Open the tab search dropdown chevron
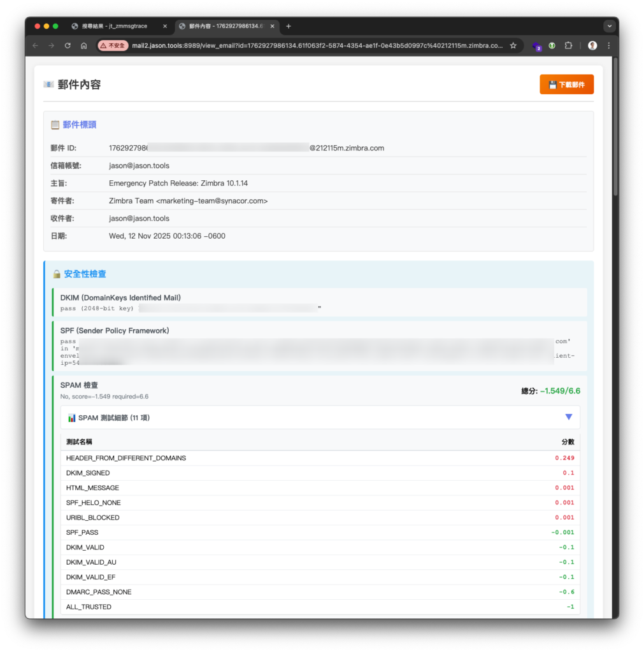The width and height of the screenshot is (644, 652). 609,26
